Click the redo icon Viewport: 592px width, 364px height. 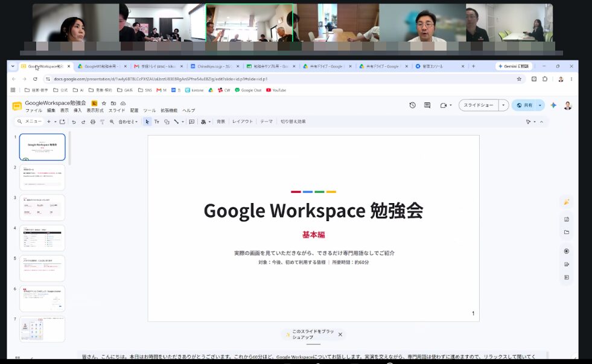[83, 122]
